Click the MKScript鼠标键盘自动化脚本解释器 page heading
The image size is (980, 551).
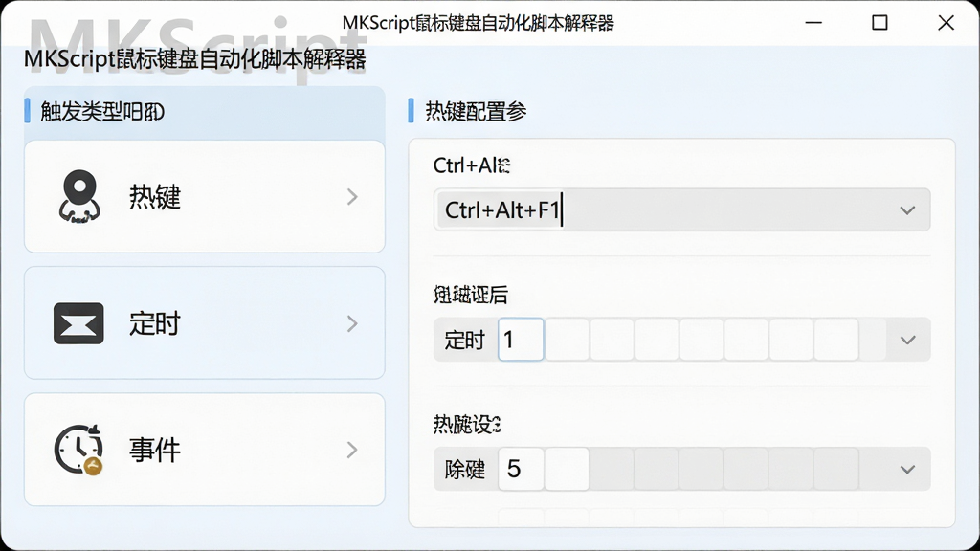click(x=195, y=59)
